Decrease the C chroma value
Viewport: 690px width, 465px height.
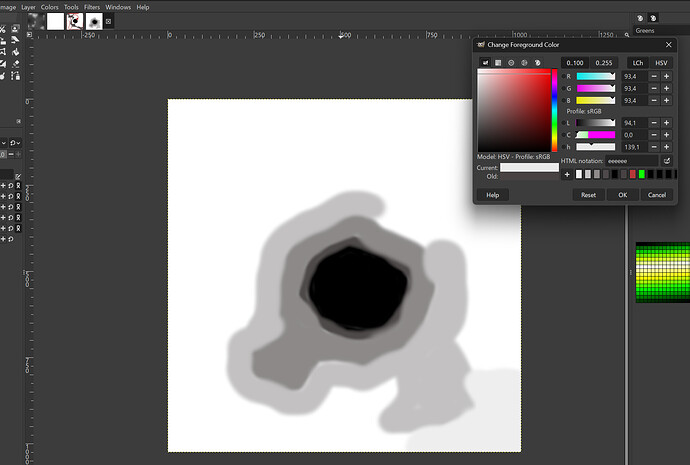(x=654, y=135)
